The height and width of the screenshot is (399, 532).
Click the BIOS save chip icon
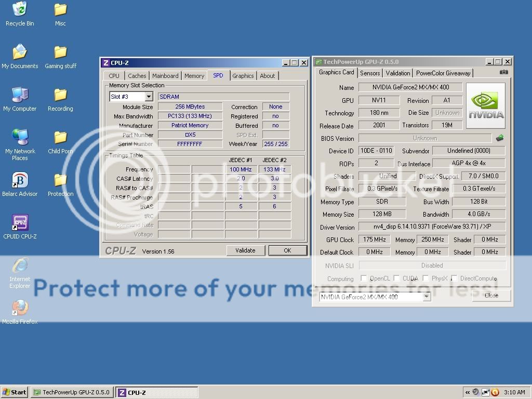click(500, 138)
